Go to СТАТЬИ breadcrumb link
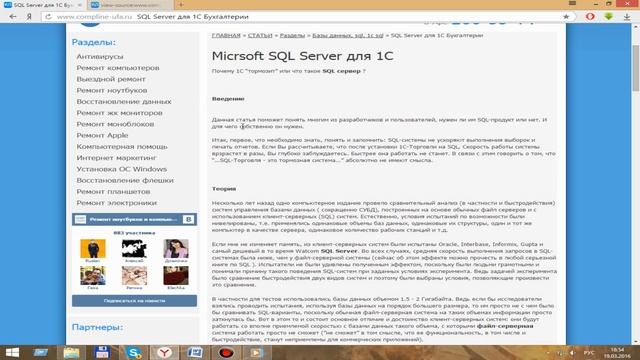 (260, 36)
